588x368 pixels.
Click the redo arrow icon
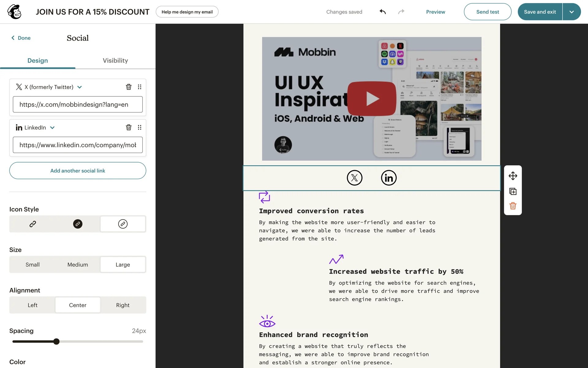pos(401,12)
